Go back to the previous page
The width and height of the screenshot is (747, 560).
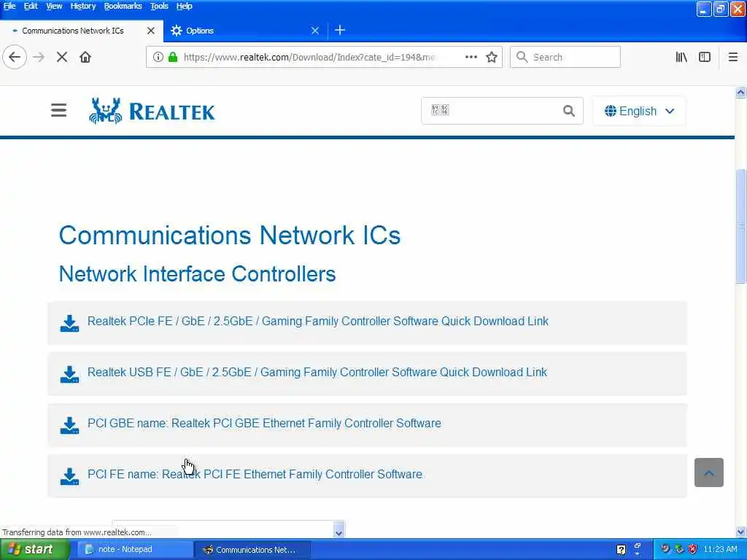(x=15, y=57)
